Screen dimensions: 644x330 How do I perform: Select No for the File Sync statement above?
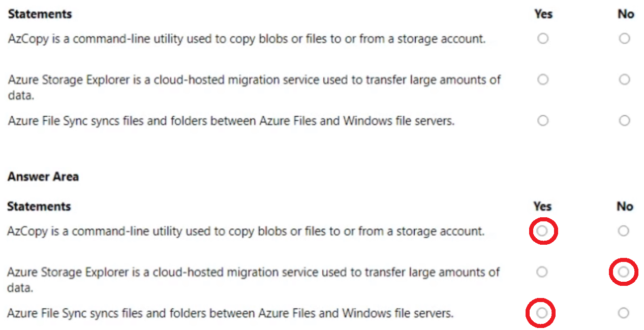tap(625, 121)
